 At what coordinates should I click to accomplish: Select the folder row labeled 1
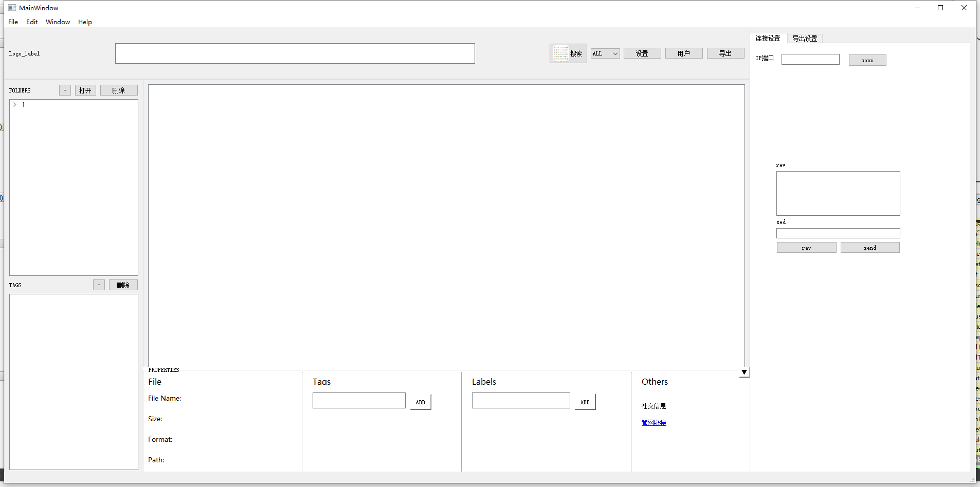(74, 105)
